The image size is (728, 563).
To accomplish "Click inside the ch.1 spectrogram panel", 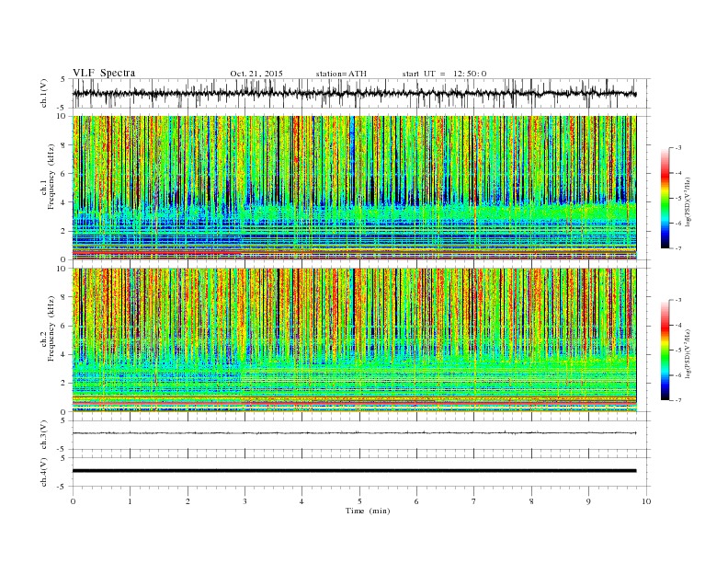I will tap(354, 188).
